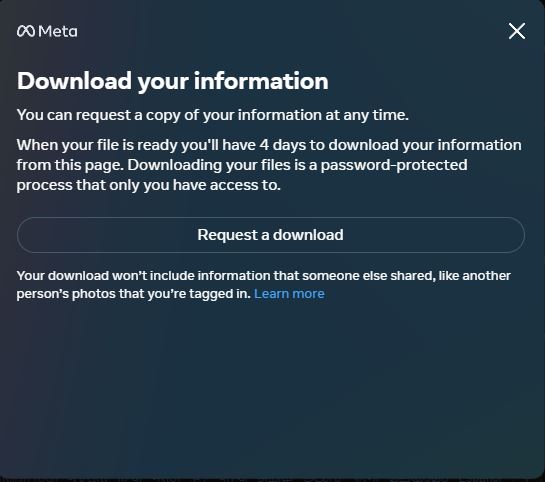Click the 'Your download won't include' note

(263, 285)
